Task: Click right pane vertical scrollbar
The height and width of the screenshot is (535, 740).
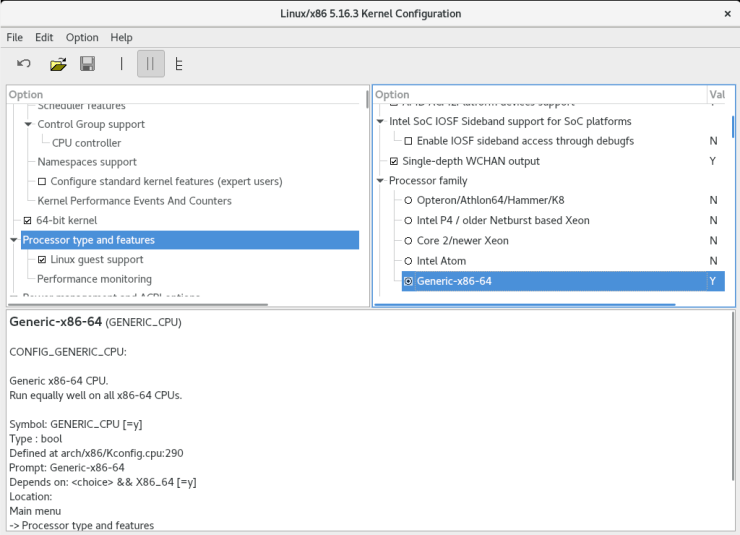Action: pyautogui.click(x=733, y=126)
